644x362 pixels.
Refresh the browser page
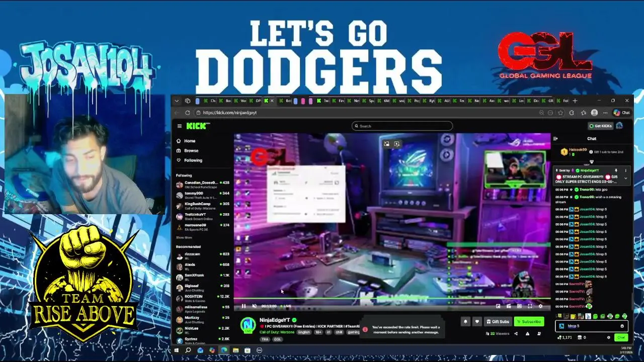[188, 113]
